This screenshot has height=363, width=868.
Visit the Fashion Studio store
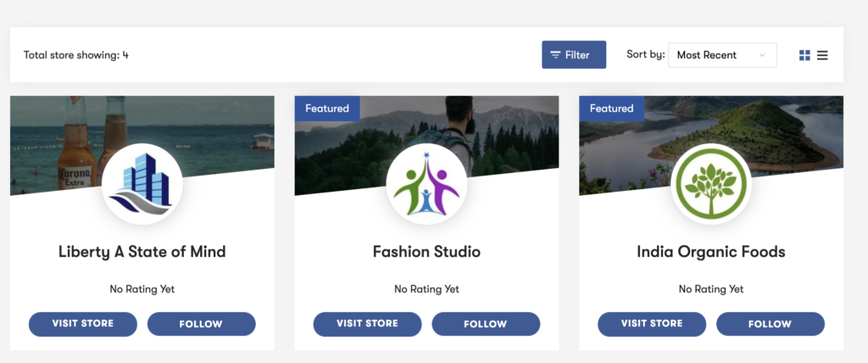click(367, 324)
